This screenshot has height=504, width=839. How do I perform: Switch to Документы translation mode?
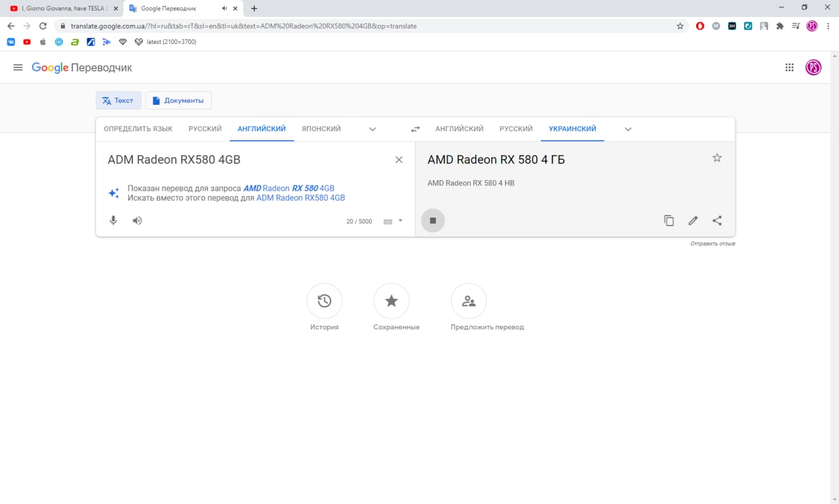pyautogui.click(x=178, y=100)
